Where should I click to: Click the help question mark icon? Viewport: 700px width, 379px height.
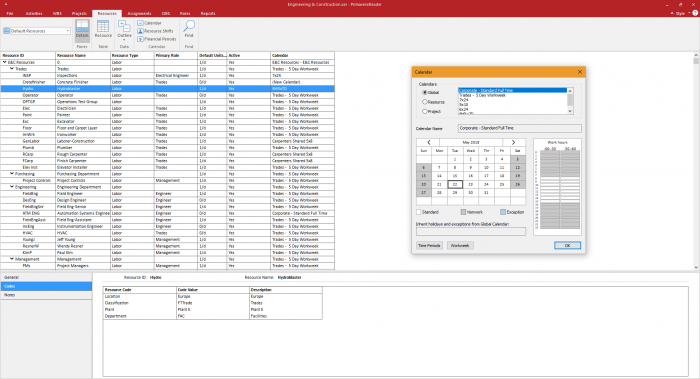click(x=695, y=13)
